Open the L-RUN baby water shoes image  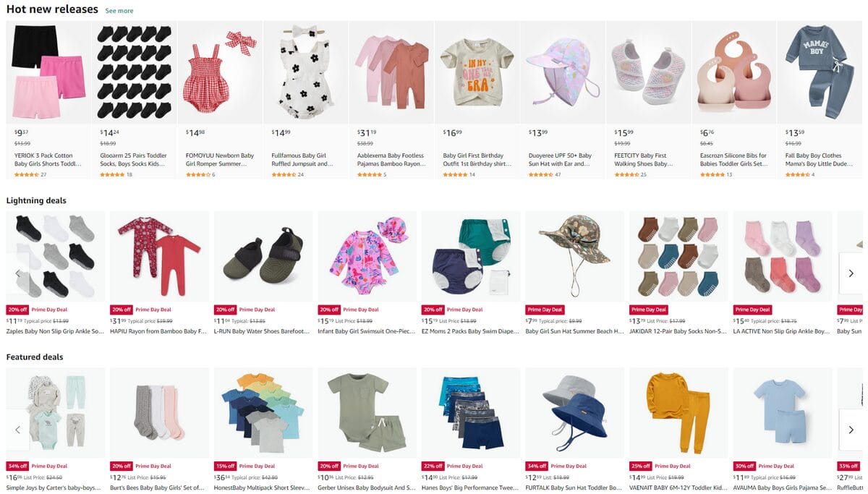[263, 256]
